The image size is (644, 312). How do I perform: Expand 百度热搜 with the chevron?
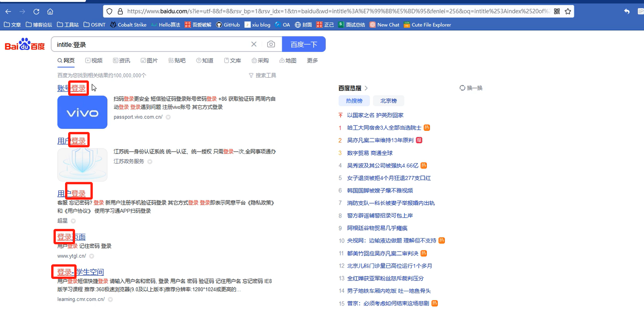click(x=366, y=88)
